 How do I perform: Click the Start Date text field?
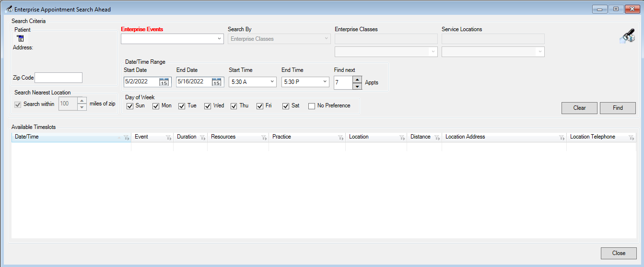[x=141, y=82]
